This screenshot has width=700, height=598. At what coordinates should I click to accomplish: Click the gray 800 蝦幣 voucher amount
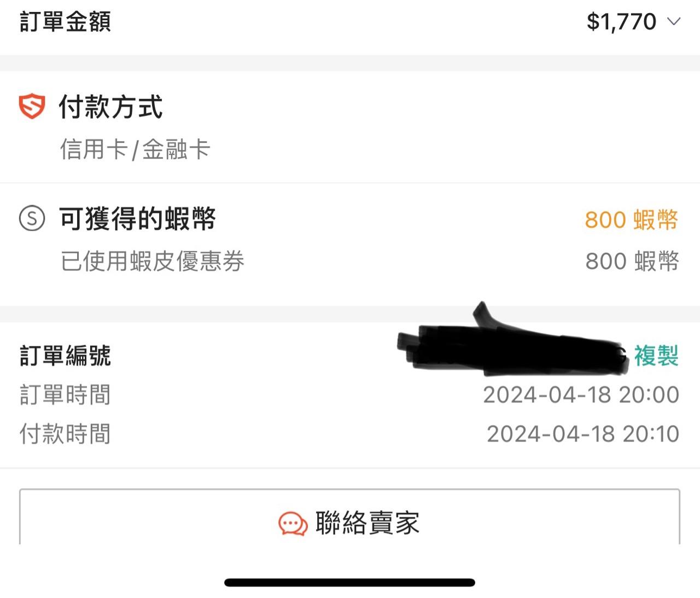point(632,261)
